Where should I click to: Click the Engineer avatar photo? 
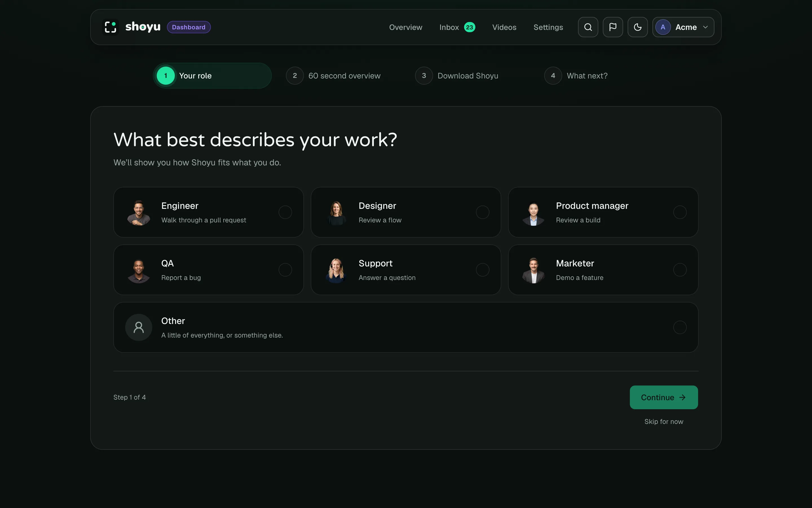click(x=139, y=213)
